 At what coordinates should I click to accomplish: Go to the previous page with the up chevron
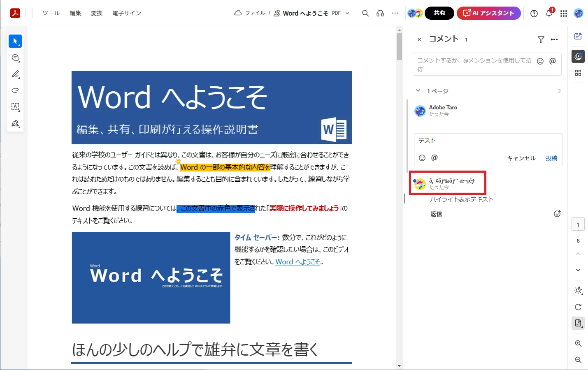(x=578, y=254)
